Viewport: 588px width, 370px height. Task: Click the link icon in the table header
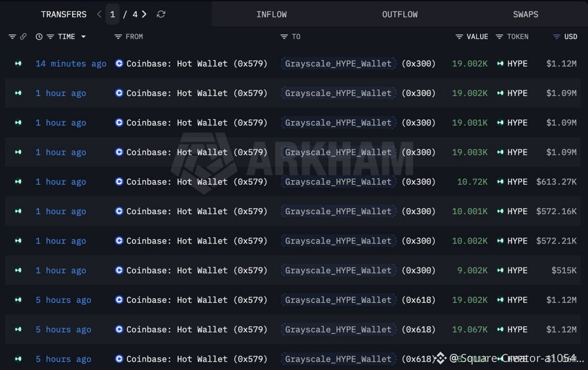pyautogui.click(x=23, y=37)
